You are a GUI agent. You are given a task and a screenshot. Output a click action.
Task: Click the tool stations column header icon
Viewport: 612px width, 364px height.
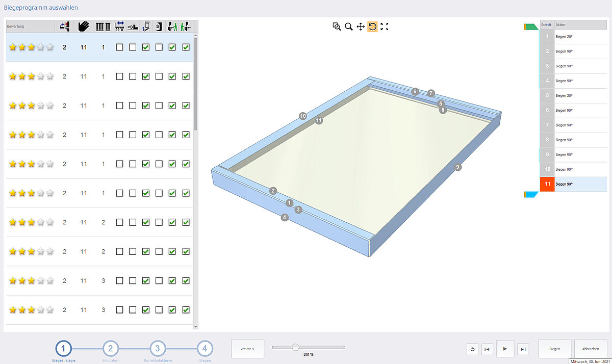click(104, 26)
